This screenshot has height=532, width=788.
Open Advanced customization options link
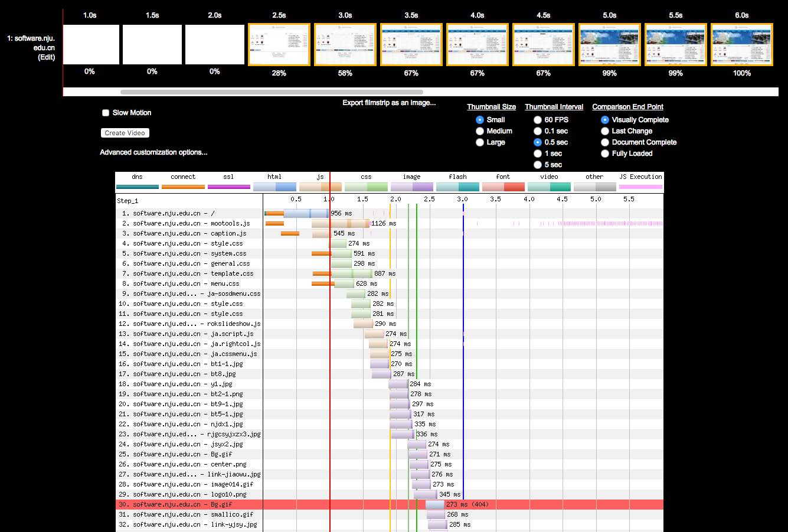pos(153,152)
